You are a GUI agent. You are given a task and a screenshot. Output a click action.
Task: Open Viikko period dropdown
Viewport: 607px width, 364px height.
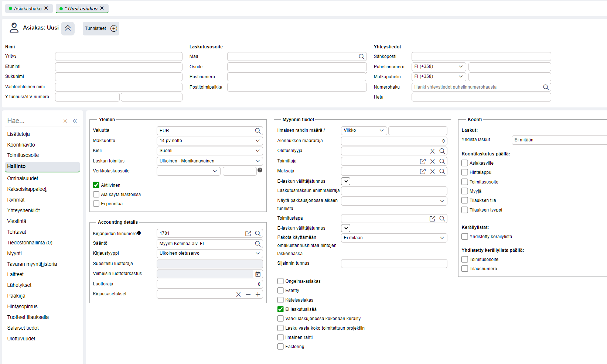(364, 130)
